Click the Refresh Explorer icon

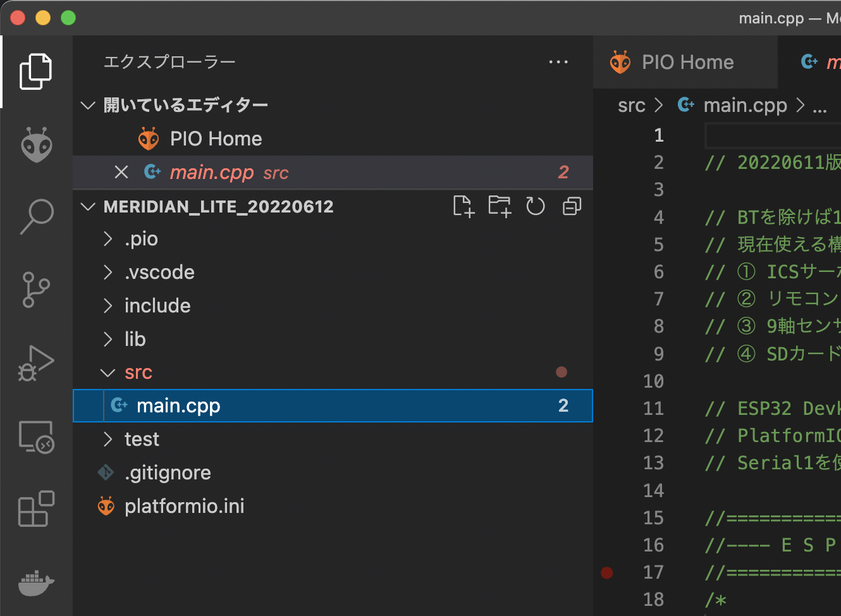(x=535, y=206)
